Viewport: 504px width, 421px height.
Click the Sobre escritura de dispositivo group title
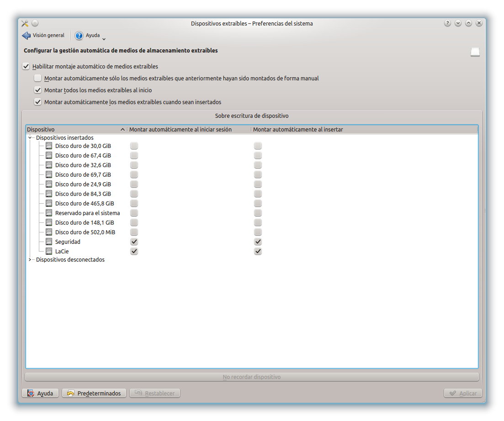tap(252, 116)
